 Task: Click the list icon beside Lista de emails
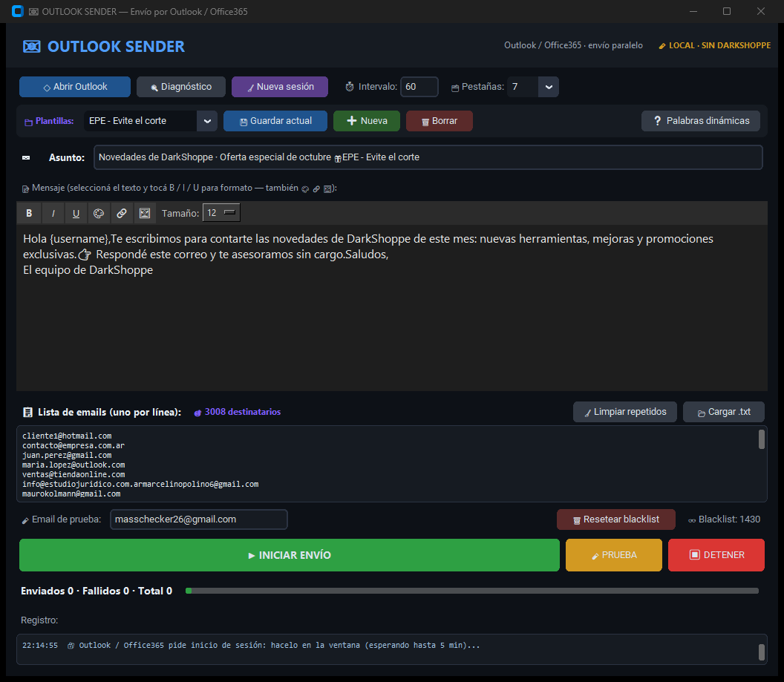(28, 412)
